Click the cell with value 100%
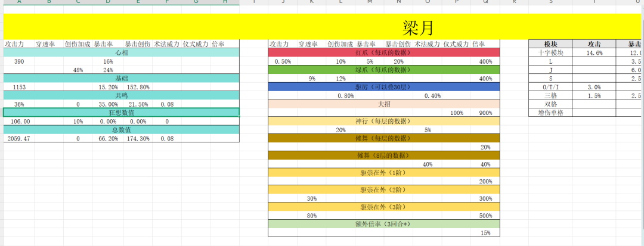 457,113
